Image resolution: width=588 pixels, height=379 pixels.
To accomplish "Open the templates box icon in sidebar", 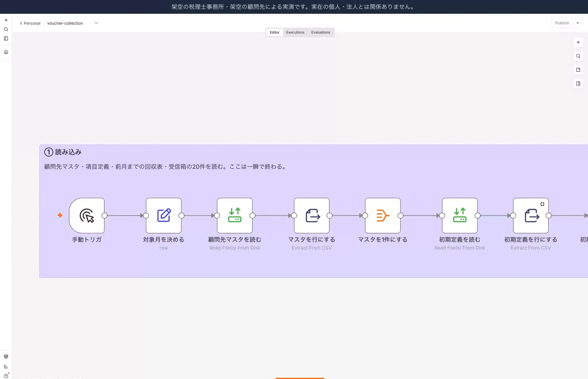I will click(6, 357).
